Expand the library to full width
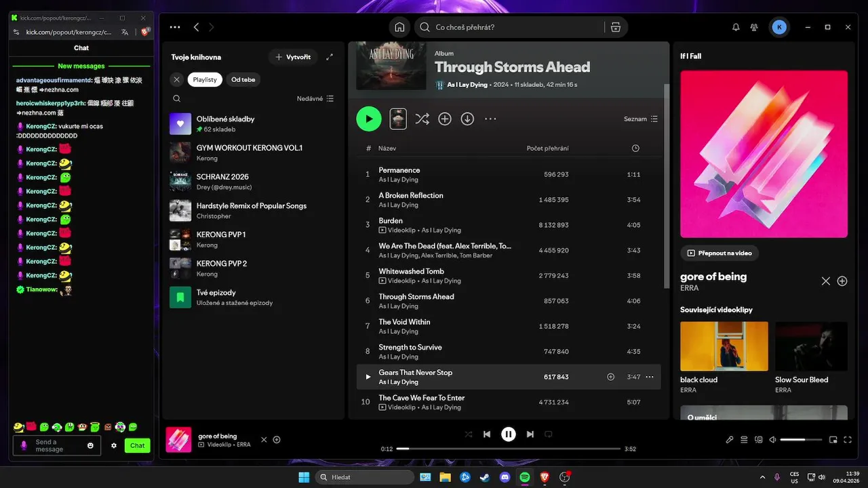 click(x=330, y=57)
